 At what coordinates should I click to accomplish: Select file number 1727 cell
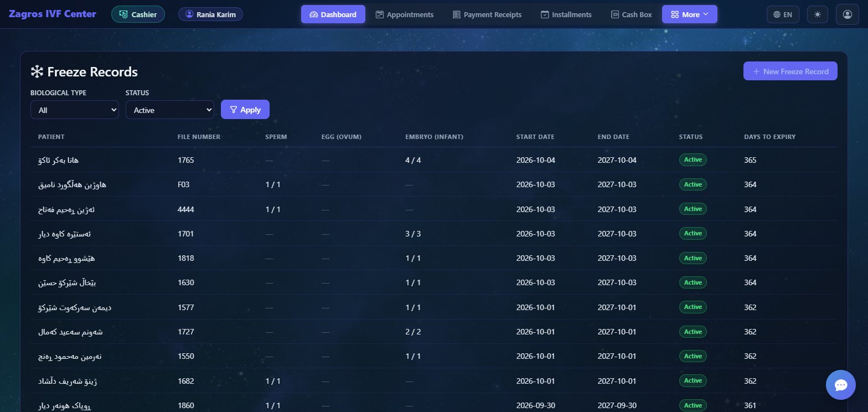click(x=186, y=332)
